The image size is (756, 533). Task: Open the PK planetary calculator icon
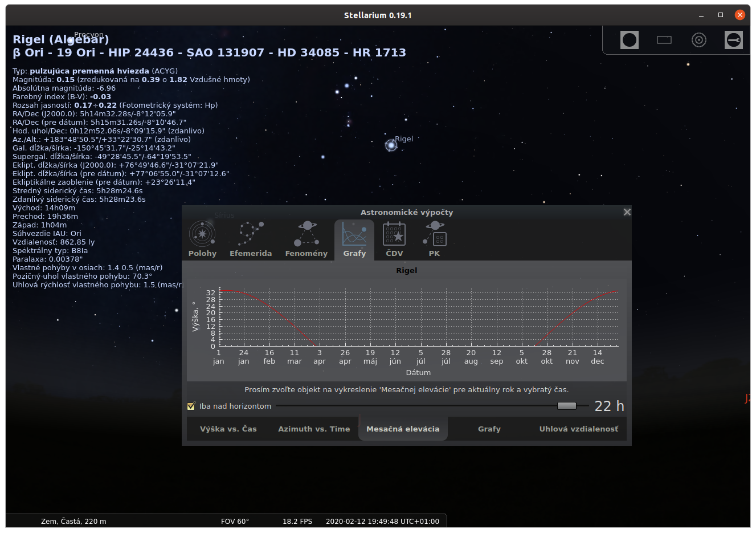pyautogui.click(x=435, y=239)
